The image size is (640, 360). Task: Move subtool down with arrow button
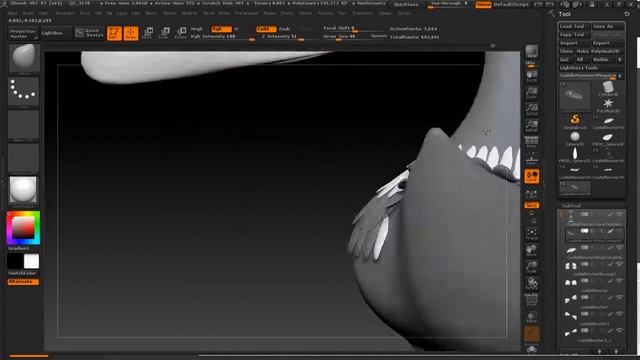click(616, 351)
